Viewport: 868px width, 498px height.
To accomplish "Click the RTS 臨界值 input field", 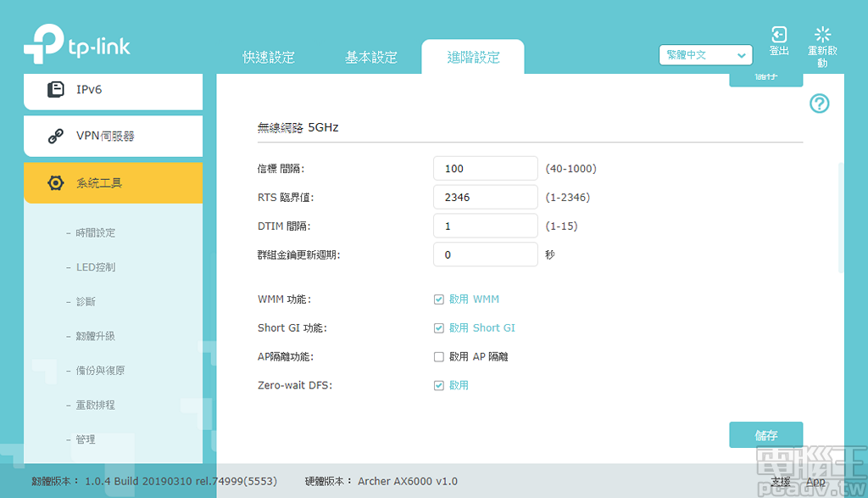I will [485, 196].
